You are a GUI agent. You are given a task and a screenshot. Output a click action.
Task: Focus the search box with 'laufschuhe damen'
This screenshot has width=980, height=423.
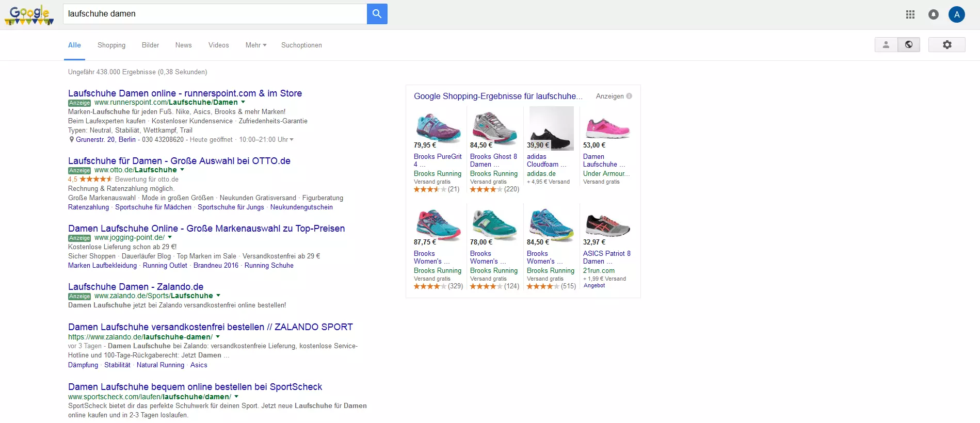pyautogui.click(x=215, y=14)
